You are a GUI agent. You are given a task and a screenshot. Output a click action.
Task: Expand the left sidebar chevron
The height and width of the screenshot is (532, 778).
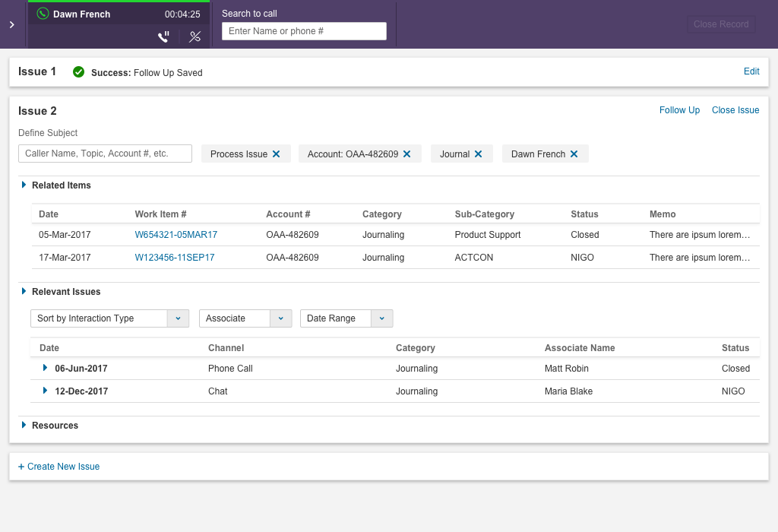(x=12, y=24)
